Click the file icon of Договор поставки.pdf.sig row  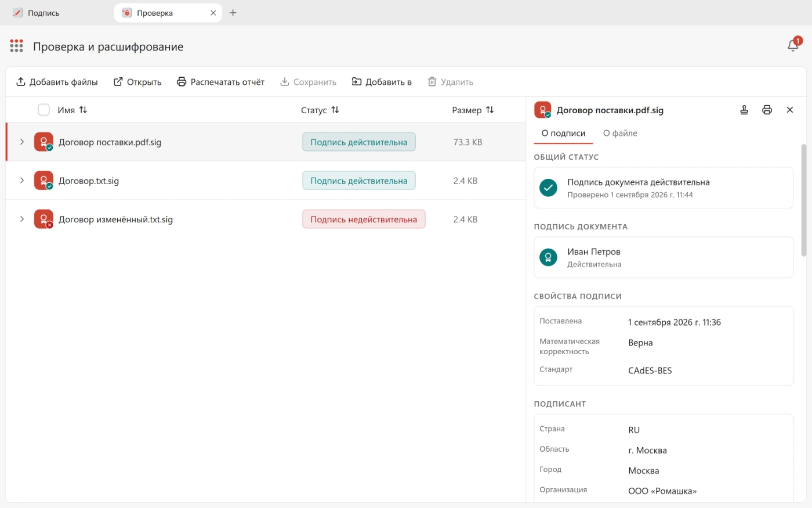43,142
